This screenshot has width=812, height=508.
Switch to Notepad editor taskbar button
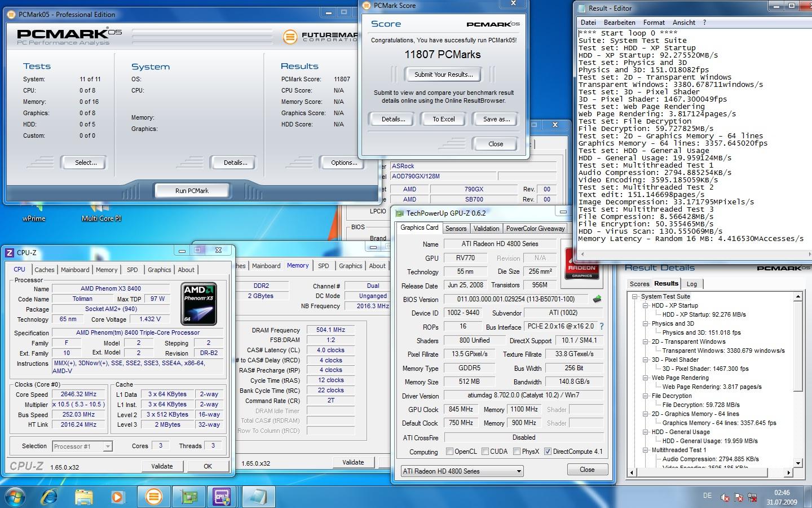pyautogui.click(x=258, y=497)
